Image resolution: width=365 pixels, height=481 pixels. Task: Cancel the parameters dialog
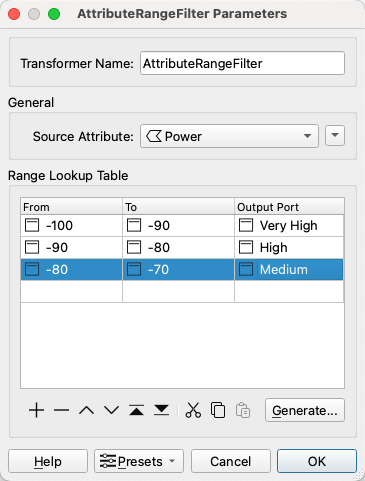pos(230,461)
